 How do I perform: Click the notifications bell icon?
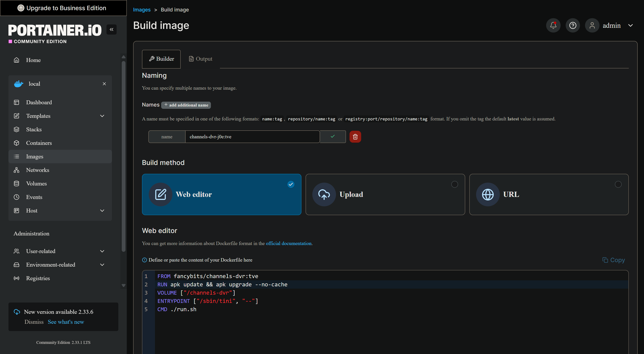pyautogui.click(x=553, y=25)
